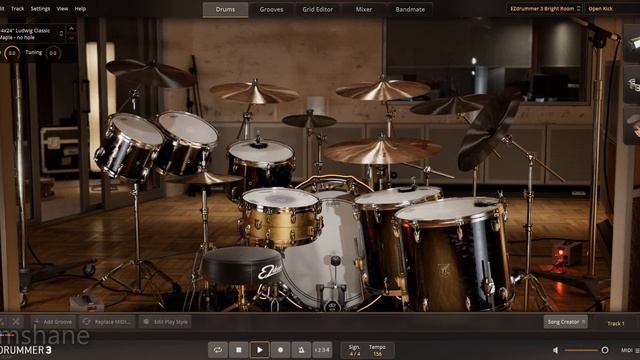
Task: Select next drum with the down chevron
Action: [71, 38]
